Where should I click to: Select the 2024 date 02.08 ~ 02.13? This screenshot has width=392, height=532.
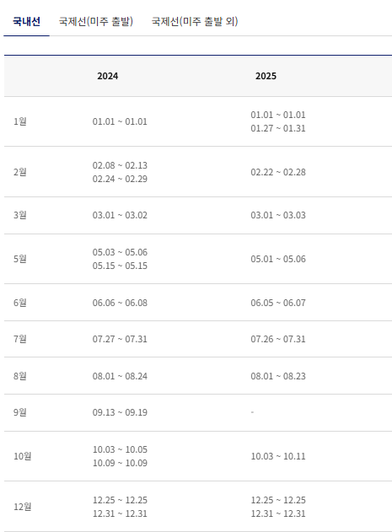pos(120,165)
